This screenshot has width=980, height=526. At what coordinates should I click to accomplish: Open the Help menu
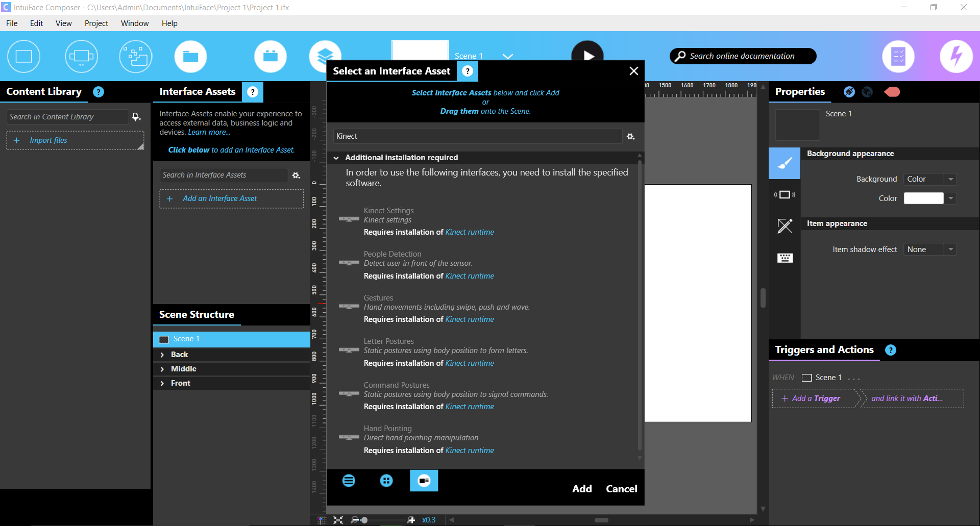(169, 23)
